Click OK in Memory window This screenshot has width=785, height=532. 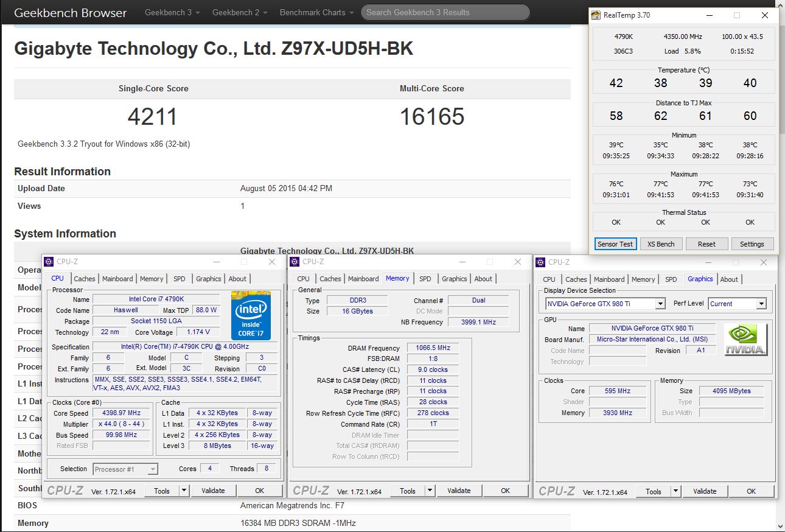pos(505,491)
